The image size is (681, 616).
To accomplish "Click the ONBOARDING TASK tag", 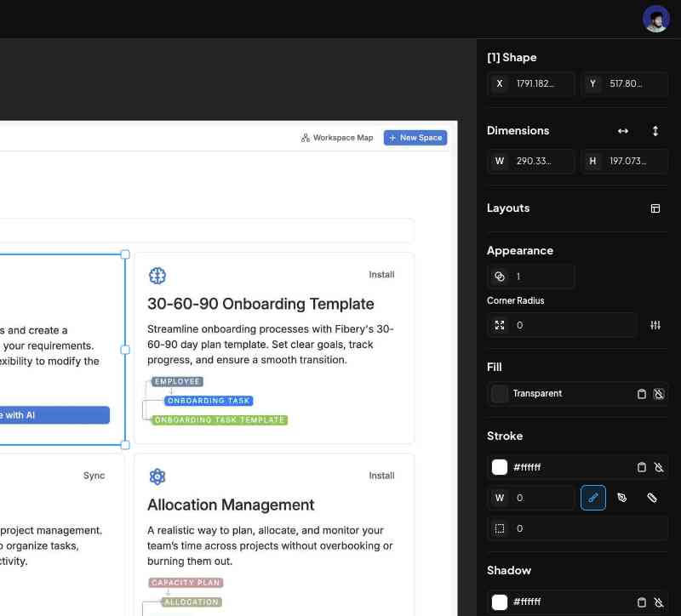I will coord(209,401).
